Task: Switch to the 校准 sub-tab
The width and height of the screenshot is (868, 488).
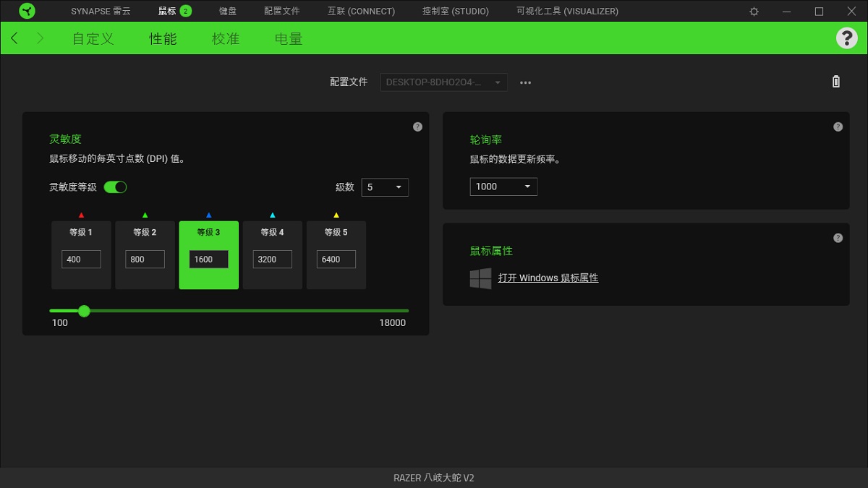Action: click(x=226, y=38)
